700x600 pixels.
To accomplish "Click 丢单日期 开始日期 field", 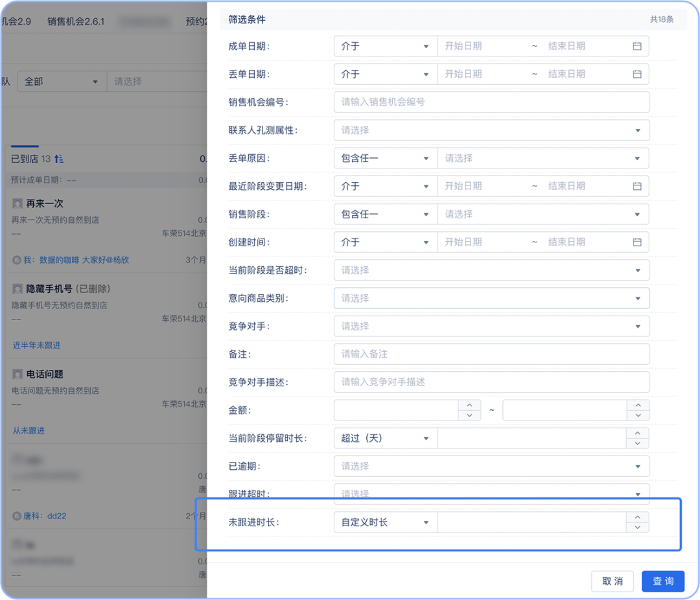I will click(x=484, y=74).
